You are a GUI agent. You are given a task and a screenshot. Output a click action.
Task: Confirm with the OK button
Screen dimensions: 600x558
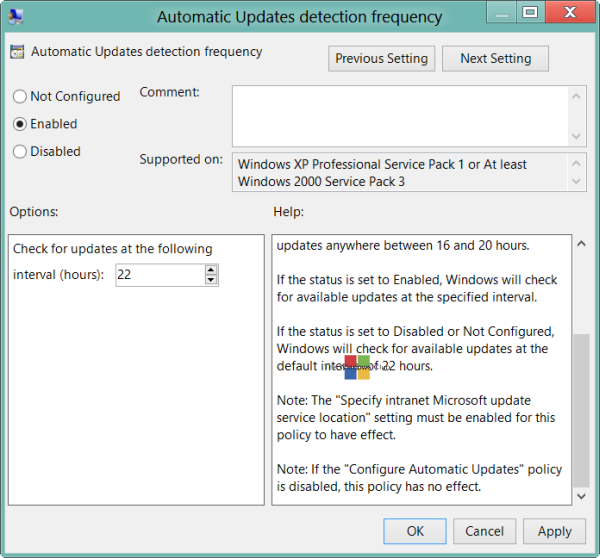[415, 531]
